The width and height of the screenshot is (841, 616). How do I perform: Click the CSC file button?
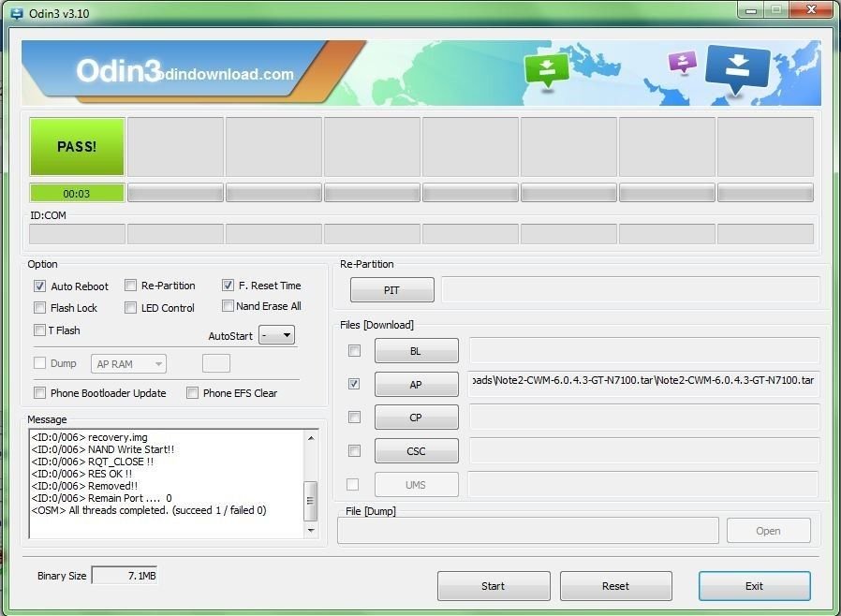416,451
